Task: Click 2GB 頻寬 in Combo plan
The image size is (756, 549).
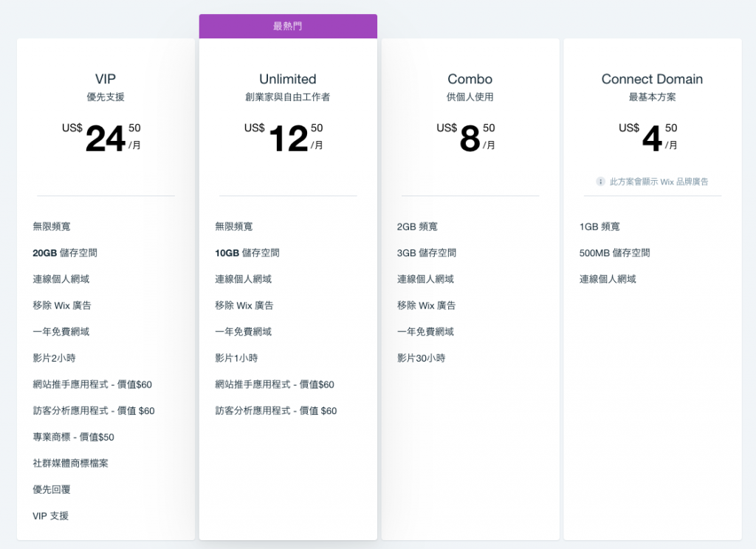Action: pyautogui.click(x=418, y=227)
